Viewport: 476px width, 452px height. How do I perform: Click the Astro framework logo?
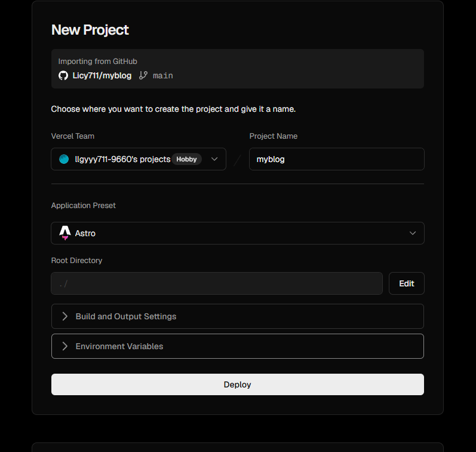pyautogui.click(x=65, y=233)
